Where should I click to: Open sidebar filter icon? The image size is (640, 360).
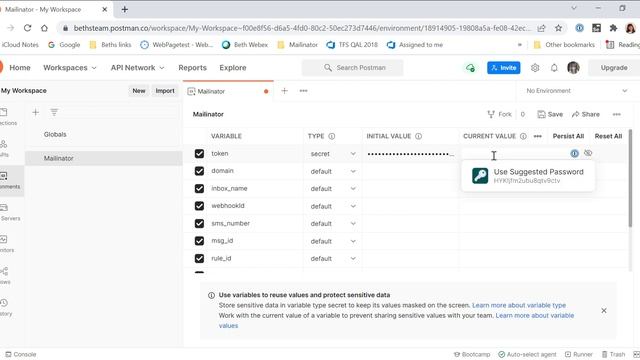click(x=54, y=112)
